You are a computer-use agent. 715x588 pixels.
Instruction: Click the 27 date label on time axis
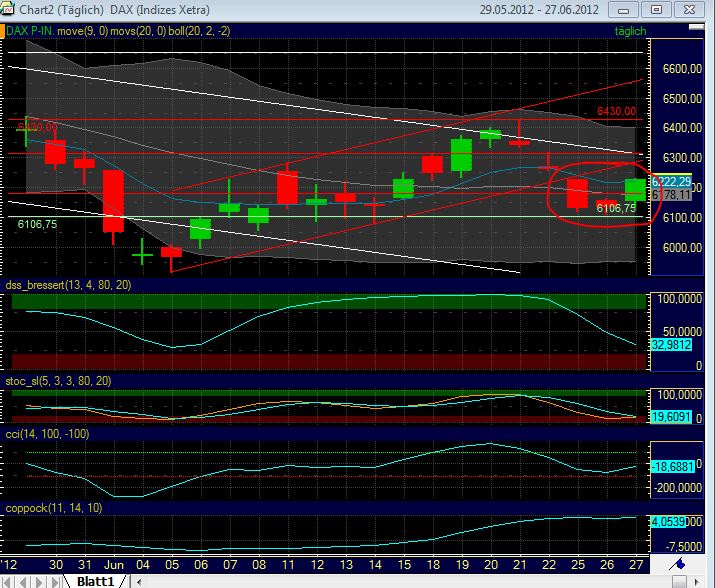pos(636,565)
